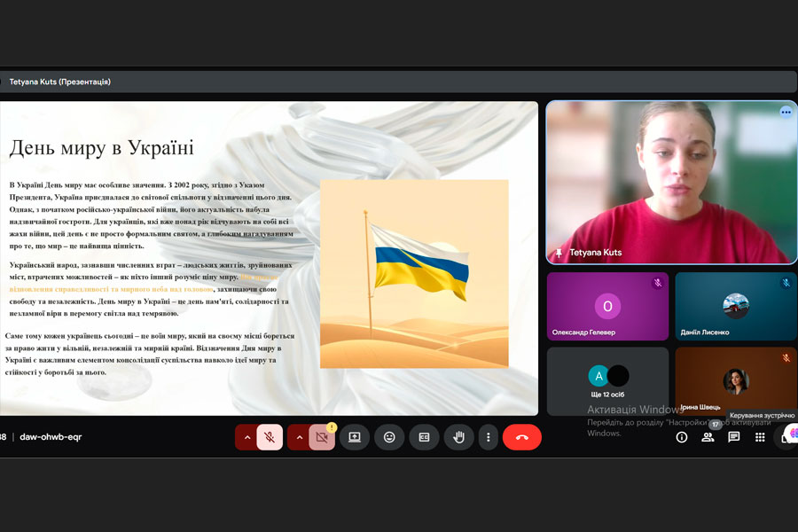Open the 'Ще 12 осіб' tile
Screen dimensions: 798x532
click(607, 381)
